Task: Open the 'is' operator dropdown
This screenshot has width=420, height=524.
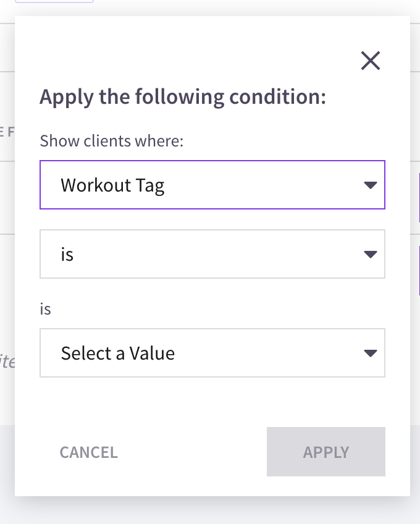Action: 212,254
